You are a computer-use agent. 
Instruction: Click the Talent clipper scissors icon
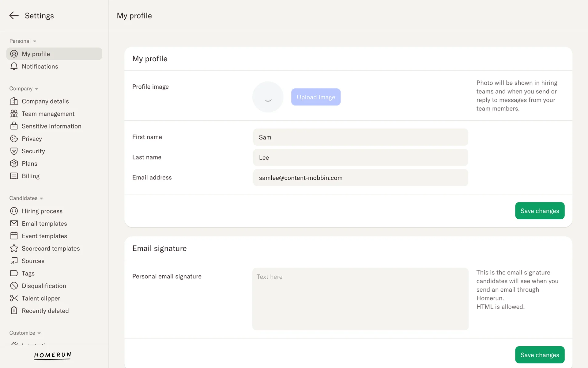pyautogui.click(x=14, y=298)
